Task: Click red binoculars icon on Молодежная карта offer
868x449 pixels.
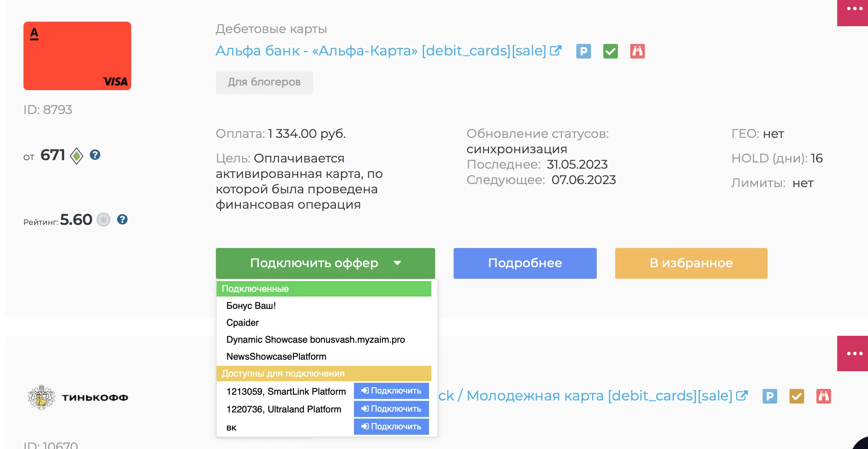Action: (823, 396)
